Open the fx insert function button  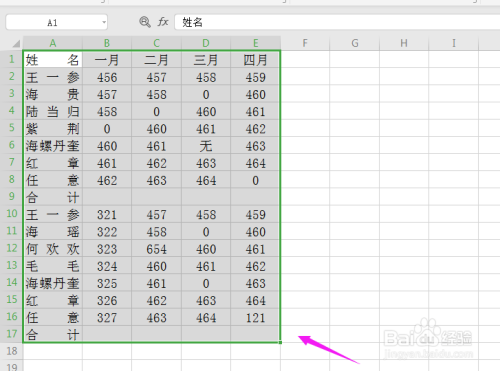pyautogui.click(x=163, y=22)
